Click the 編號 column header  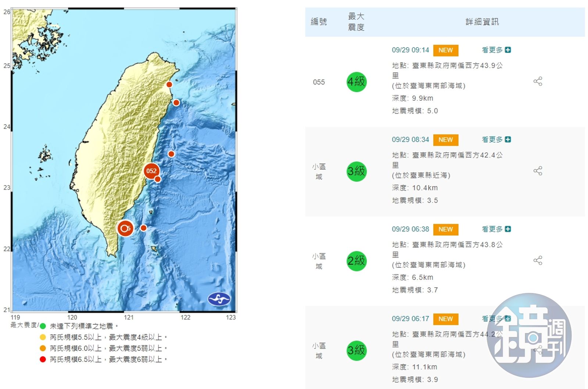(319, 22)
